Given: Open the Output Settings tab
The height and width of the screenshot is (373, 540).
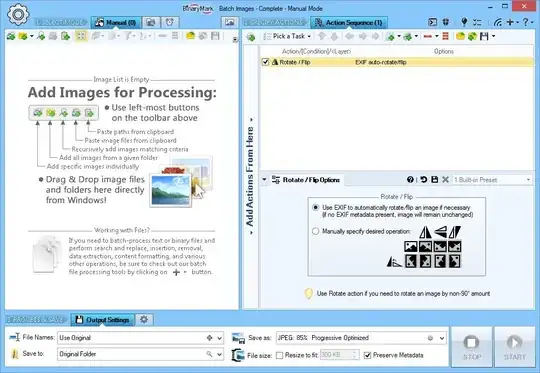Looking at the screenshot, I should click(103, 320).
